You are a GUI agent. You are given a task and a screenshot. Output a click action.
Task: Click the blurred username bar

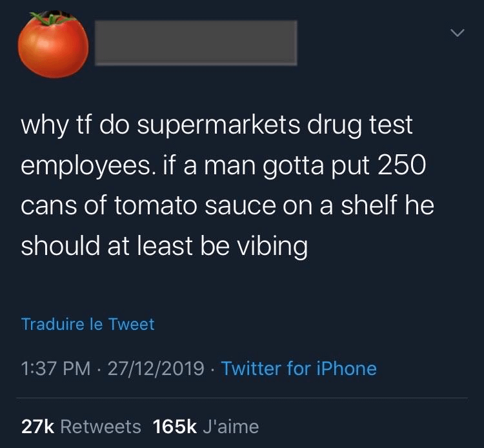tap(196, 43)
